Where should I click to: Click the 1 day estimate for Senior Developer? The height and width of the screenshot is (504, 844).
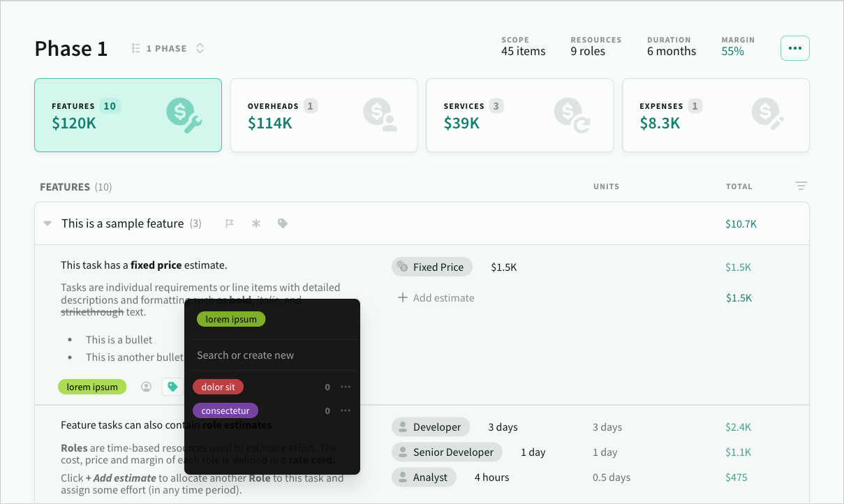(x=533, y=452)
